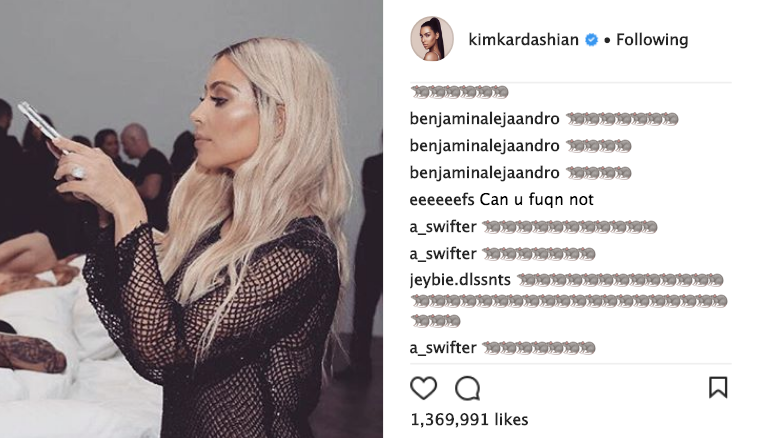View the 1,369,991 likes list
Screen dimensions: 757x438
[469, 419]
